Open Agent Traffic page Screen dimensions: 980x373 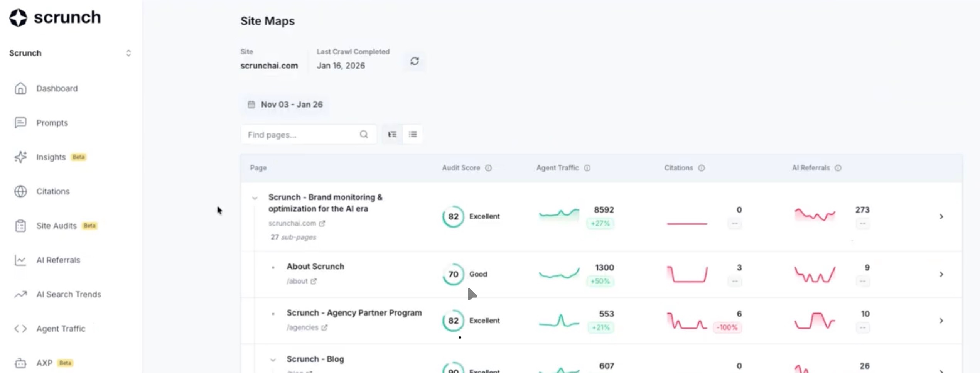61,329
